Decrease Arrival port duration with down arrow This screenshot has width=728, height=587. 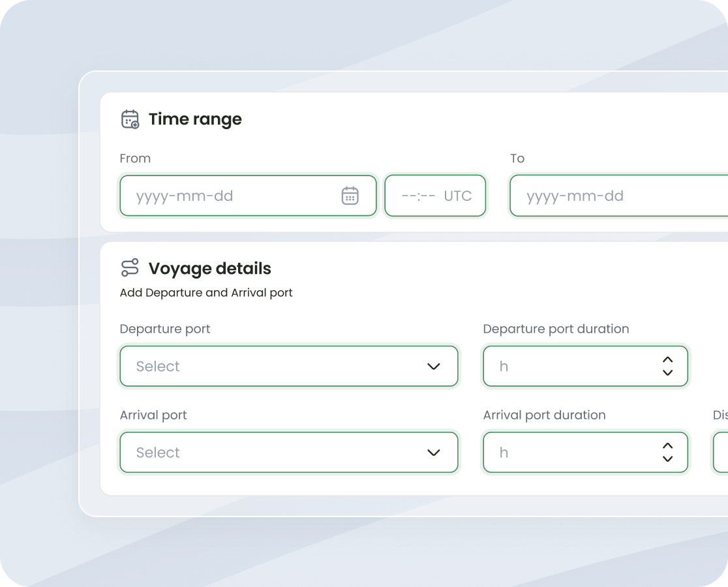[667, 459]
